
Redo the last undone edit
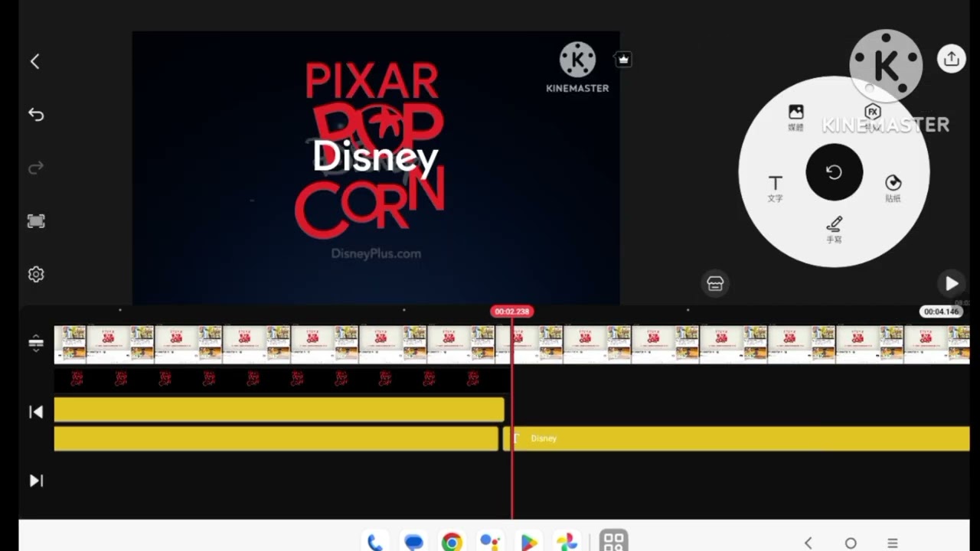coord(36,168)
